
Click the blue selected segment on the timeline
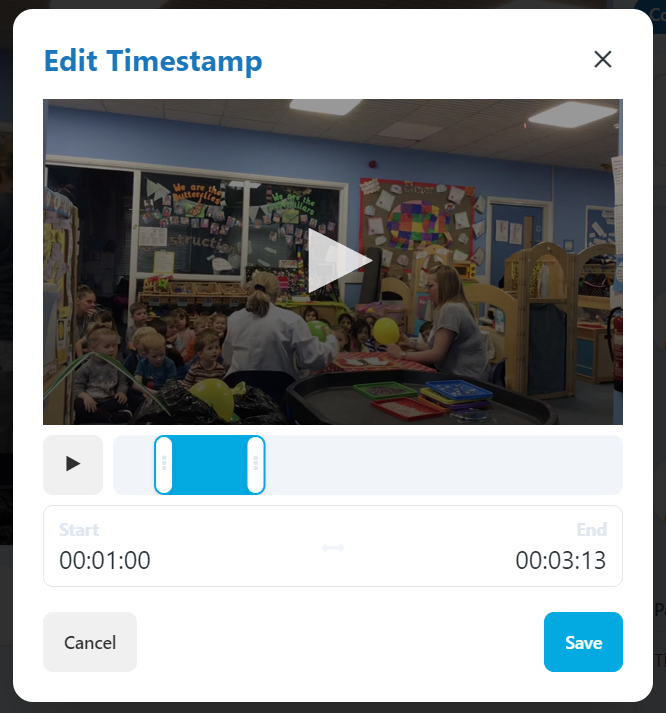(x=210, y=464)
